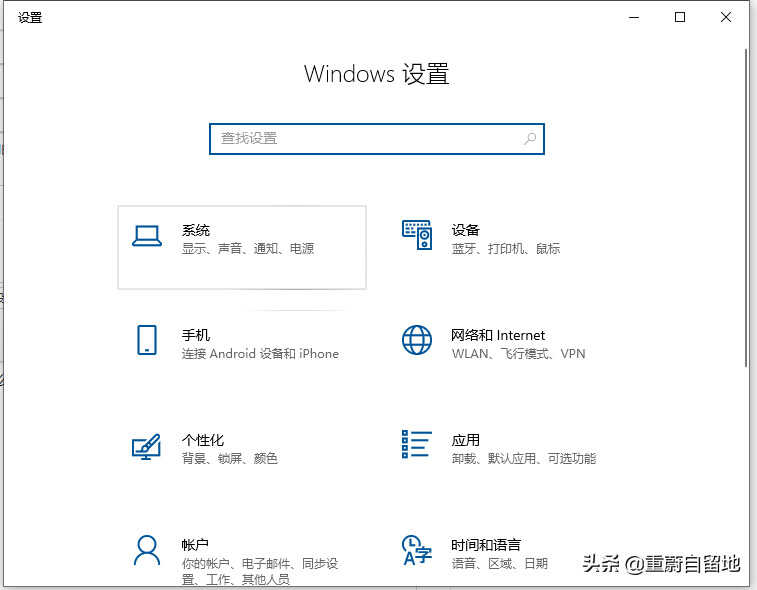Viewport: 757px width, 590px height.
Task: Open 蓝牙、打印机、鼠标 device settings
Action: pyautogui.click(x=505, y=249)
